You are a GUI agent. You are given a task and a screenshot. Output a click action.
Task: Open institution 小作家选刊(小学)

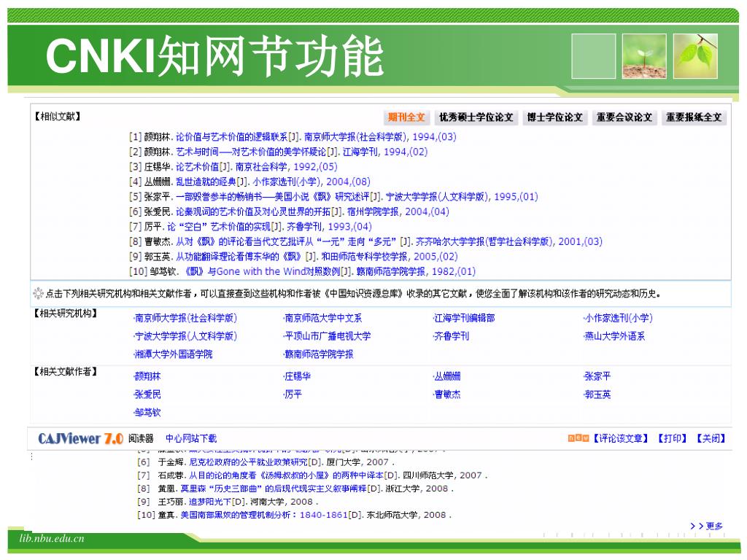(619, 318)
